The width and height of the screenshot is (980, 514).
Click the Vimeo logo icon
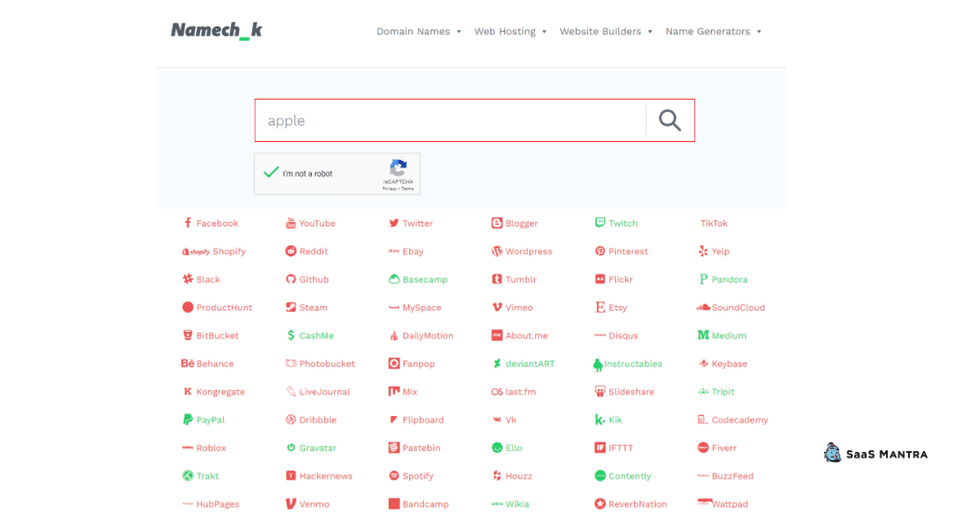(x=497, y=308)
